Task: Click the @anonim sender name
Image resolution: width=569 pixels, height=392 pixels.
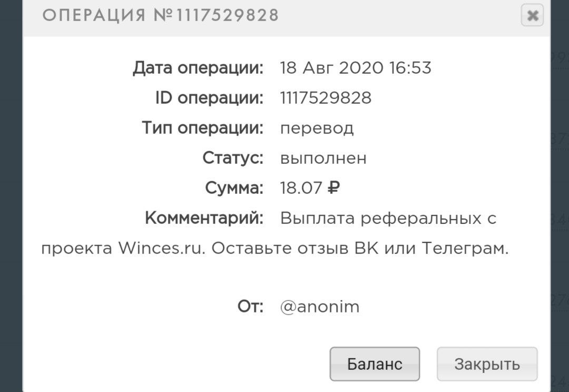Action: [320, 307]
